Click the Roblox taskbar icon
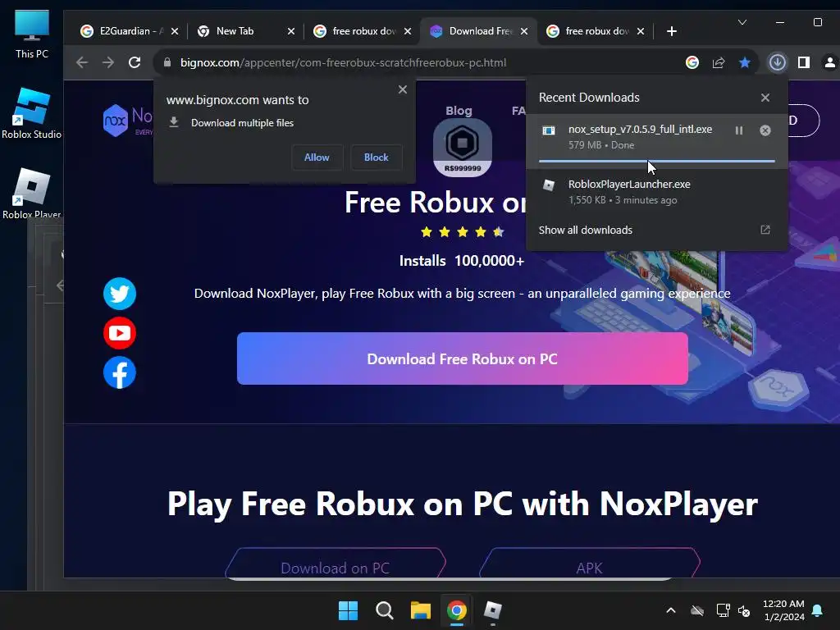 coord(493,610)
